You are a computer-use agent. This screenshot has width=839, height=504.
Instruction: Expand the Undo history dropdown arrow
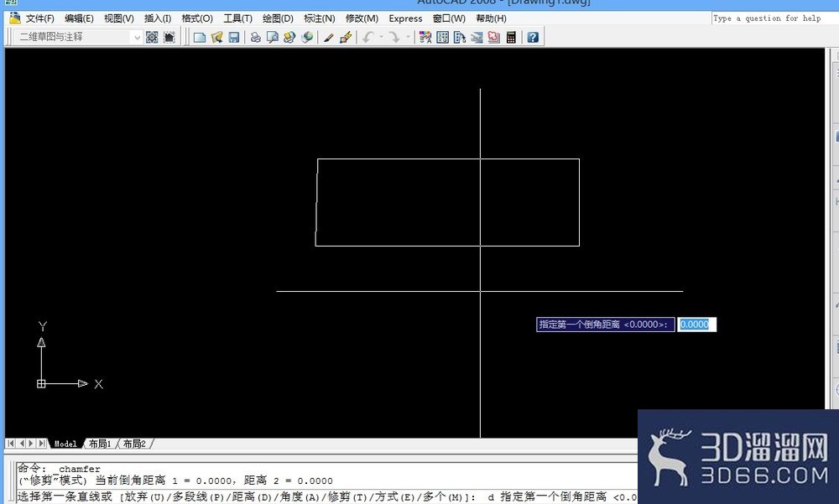382,38
